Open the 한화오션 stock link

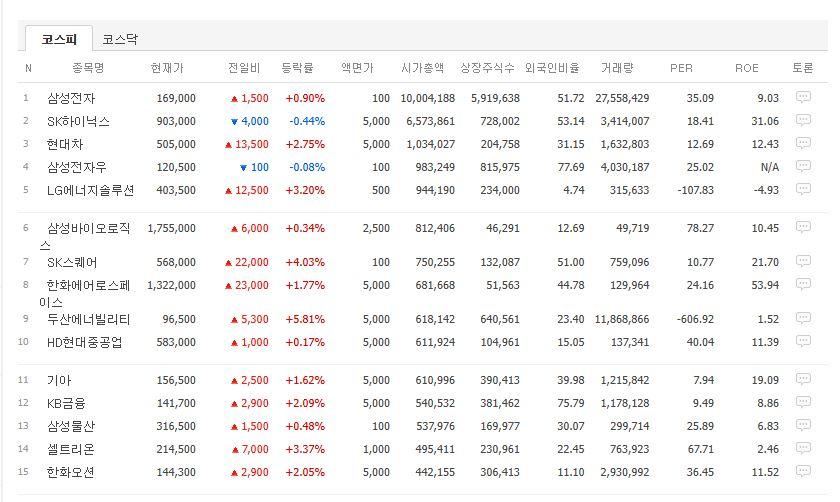coord(71,472)
